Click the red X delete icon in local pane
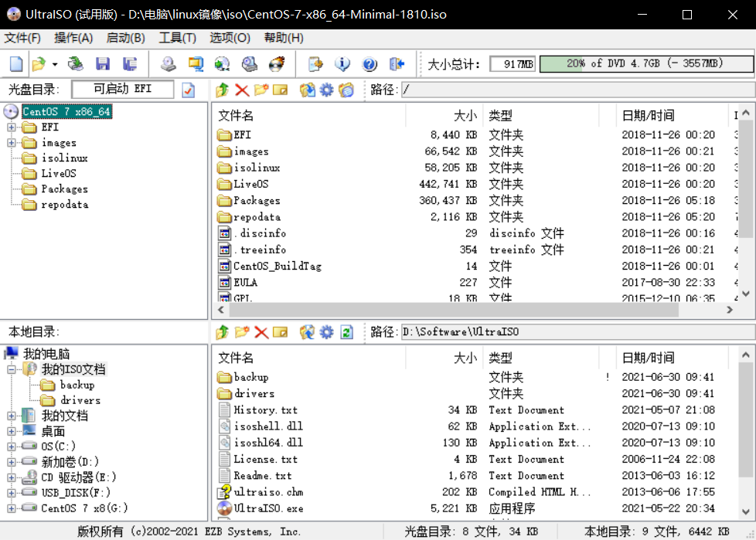Viewport: 756px width, 540px height. [x=261, y=332]
